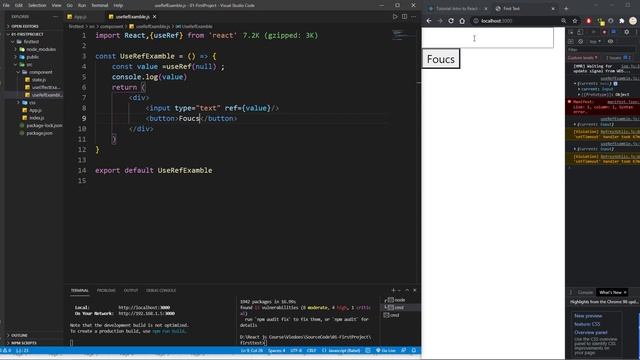Screen dimensions: 640x360
Task: Close the useRefExample.js editor tab
Action: (154, 17)
